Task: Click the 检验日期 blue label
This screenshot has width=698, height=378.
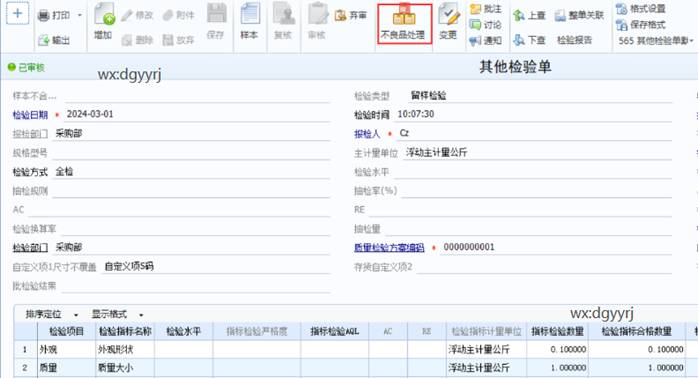Action: pos(30,115)
